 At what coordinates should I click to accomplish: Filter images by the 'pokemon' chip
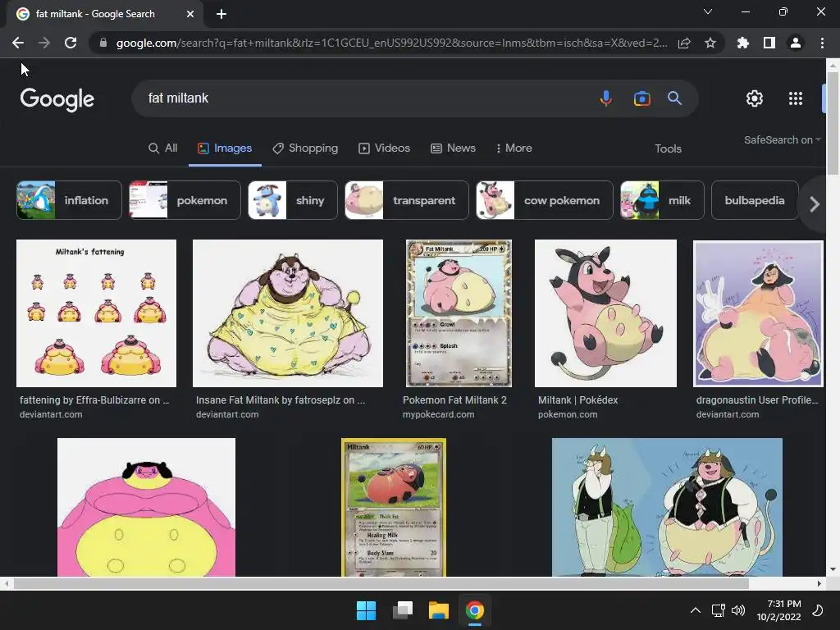pyautogui.click(x=185, y=200)
